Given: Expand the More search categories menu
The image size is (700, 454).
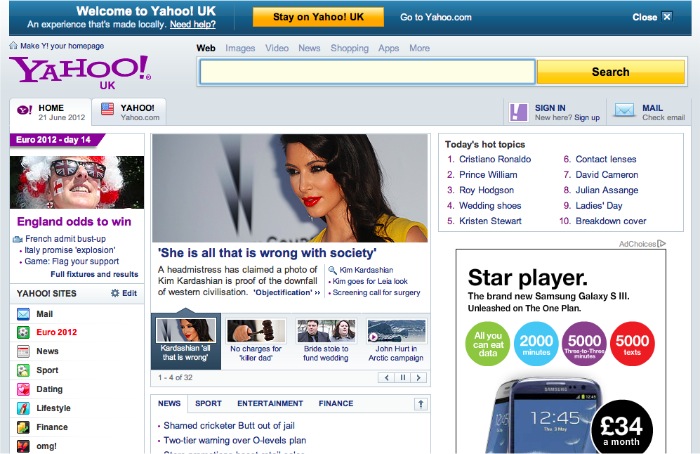Looking at the screenshot, I should point(419,48).
